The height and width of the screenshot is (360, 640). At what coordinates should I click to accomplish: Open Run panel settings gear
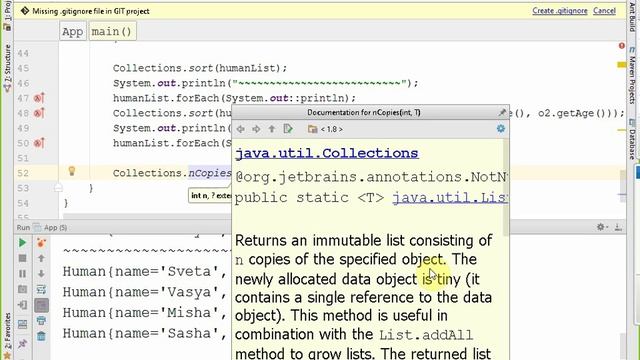pos(602,227)
